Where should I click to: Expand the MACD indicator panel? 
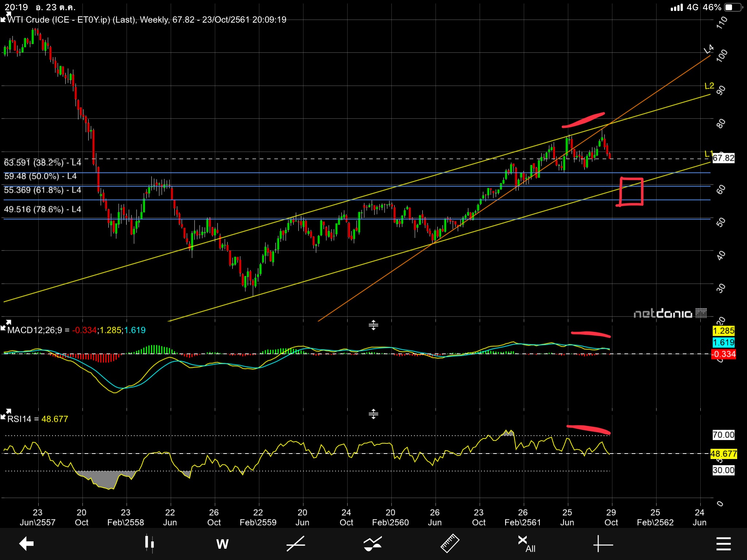tap(5, 324)
